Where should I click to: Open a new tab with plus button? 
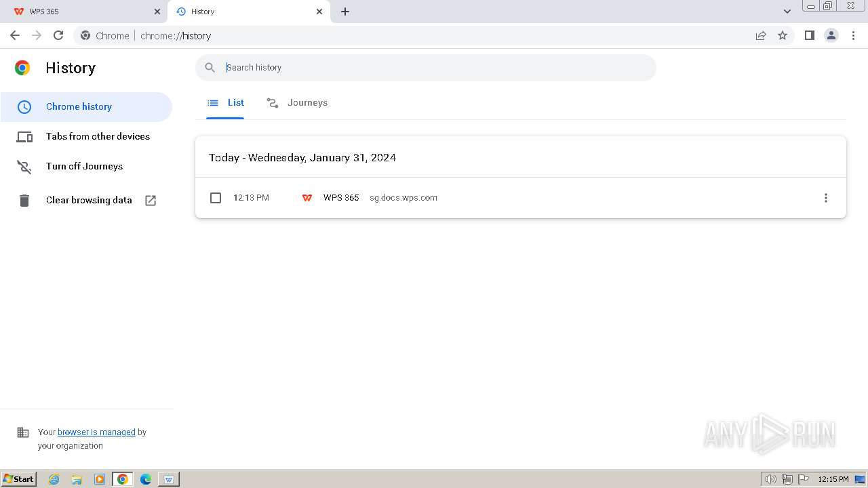[345, 12]
